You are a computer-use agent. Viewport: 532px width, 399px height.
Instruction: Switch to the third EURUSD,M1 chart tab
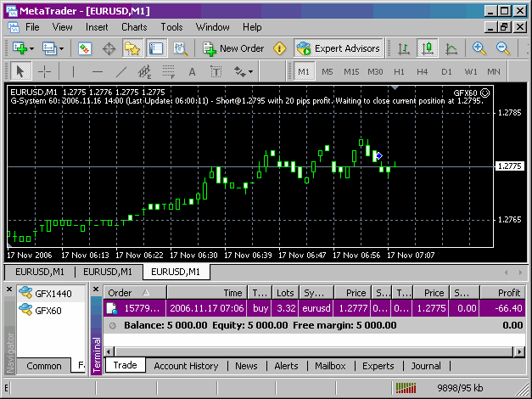pyautogui.click(x=176, y=272)
